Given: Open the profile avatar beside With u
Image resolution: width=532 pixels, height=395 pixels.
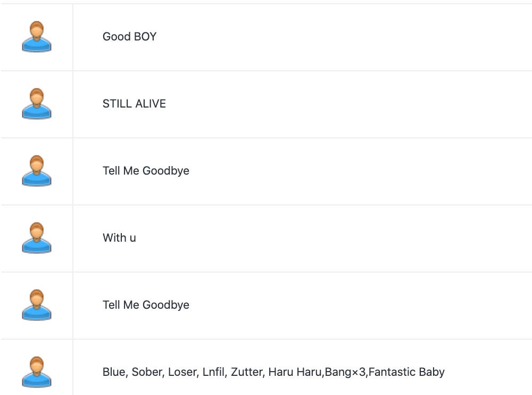Looking at the screenshot, I should (37, 238).
